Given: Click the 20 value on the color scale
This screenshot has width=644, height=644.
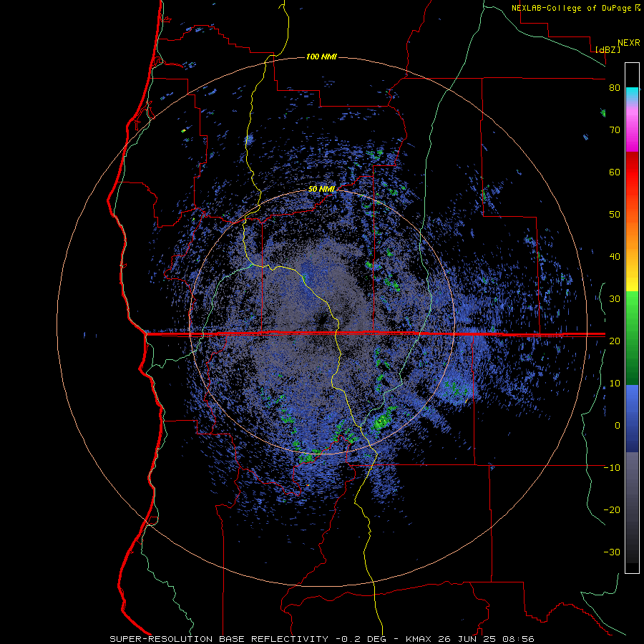Looking at the screenshot, I should pyautogui.click(x=615, y=341).
